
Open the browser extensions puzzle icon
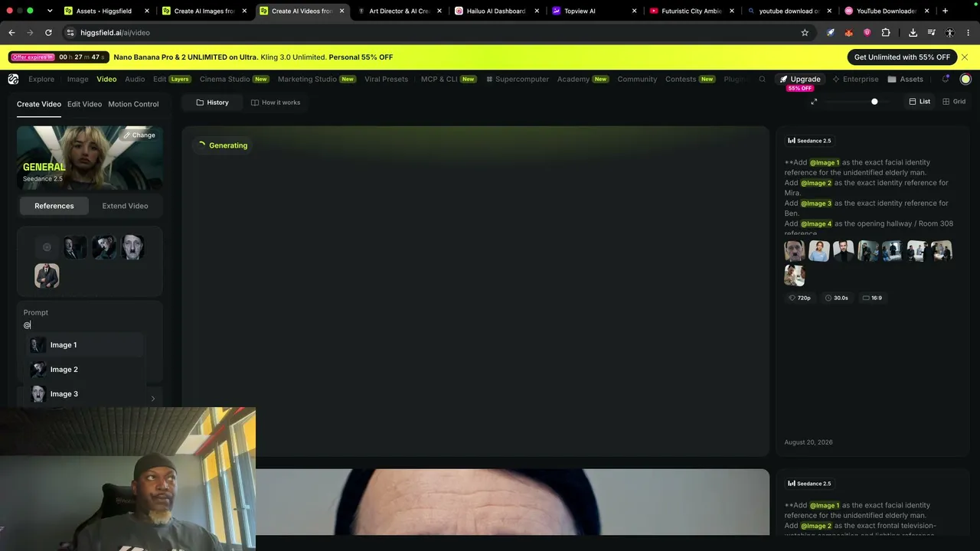coord(886,33)
